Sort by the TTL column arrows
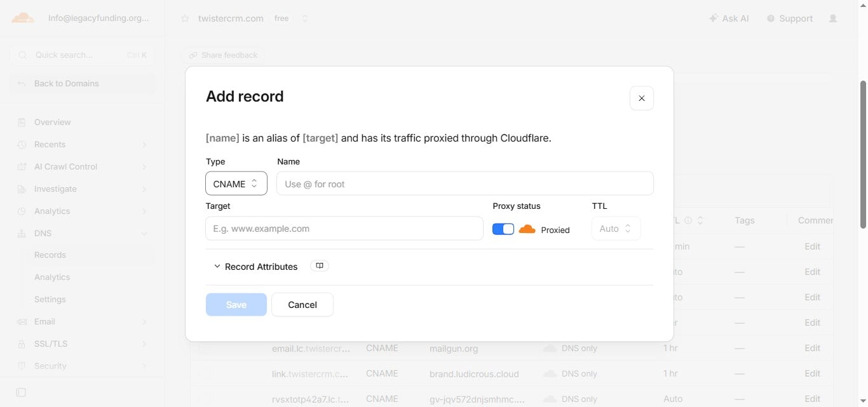Viewport: 868px width, 407px height. 700,220
